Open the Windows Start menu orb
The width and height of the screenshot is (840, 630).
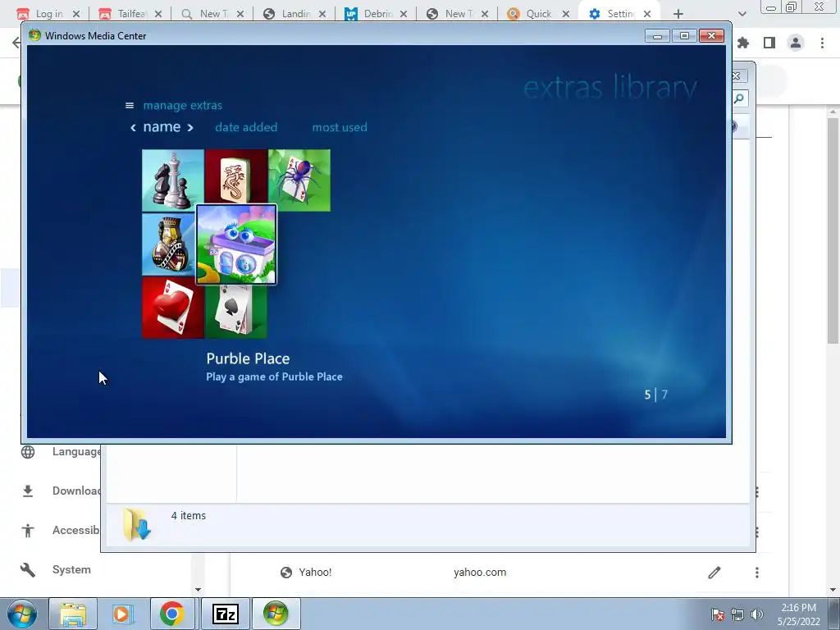(x=22, y=614)
